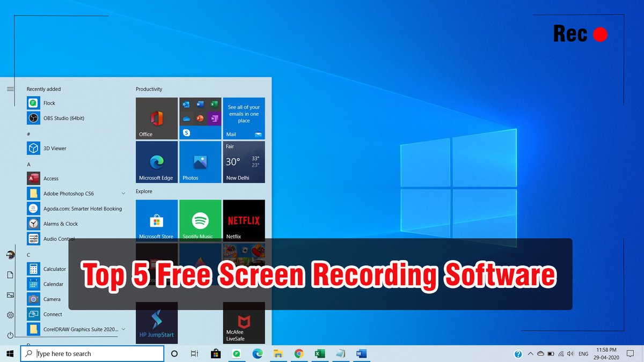
Task: Focus the 'Type here to search' box
Action: [92, 354]
